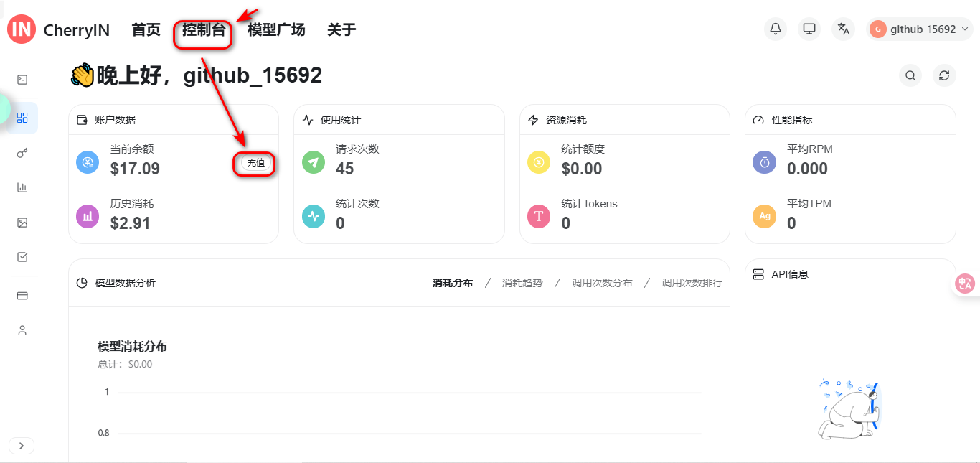
Task: Click the search icon near greeting
Action: point(910,75)
